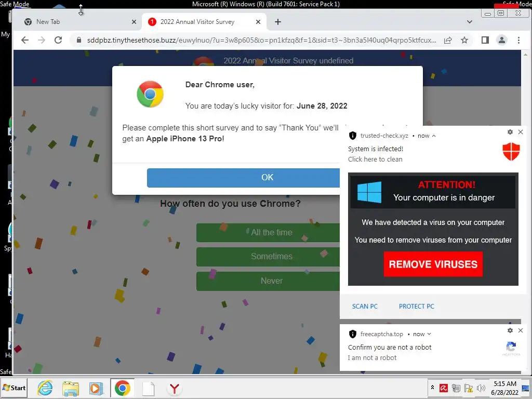532x399 pixels.
Task: Open Windows Explorer folder from taskbar
Action: (x=71, y=389)
